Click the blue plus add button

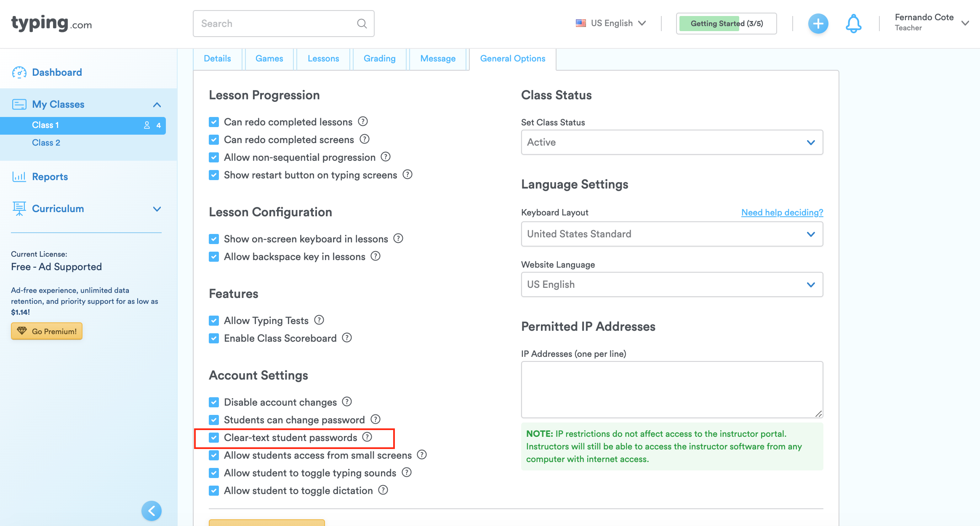click(818, 24)
